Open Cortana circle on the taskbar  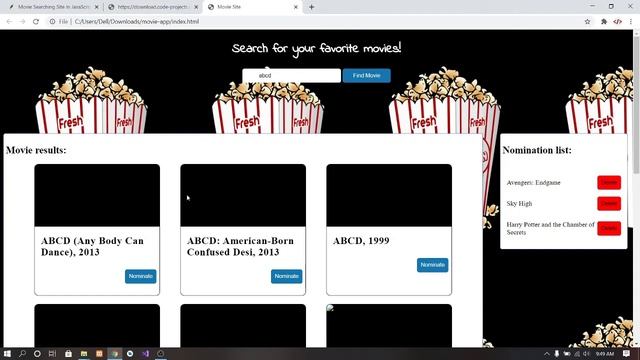pos(37,353)
